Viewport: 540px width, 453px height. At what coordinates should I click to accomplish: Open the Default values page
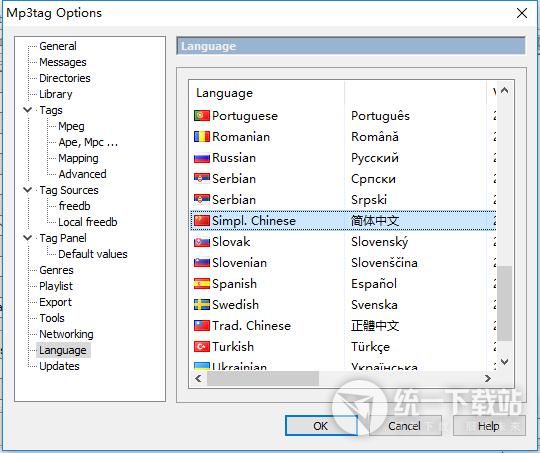coord(93,254)
